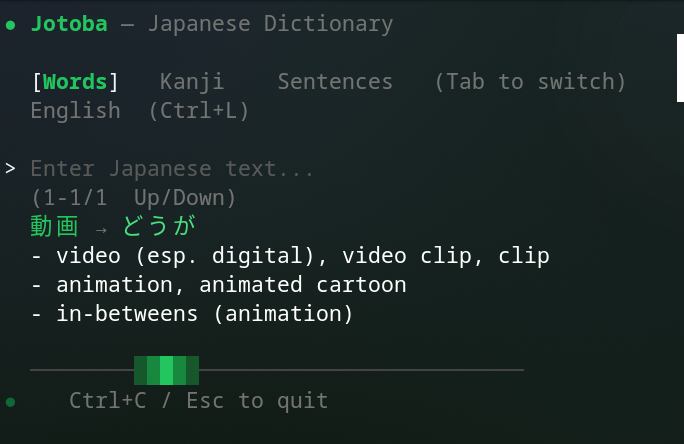Click the in-betweens definition line
Screen dimensions: 684x444
pos(192,314)
